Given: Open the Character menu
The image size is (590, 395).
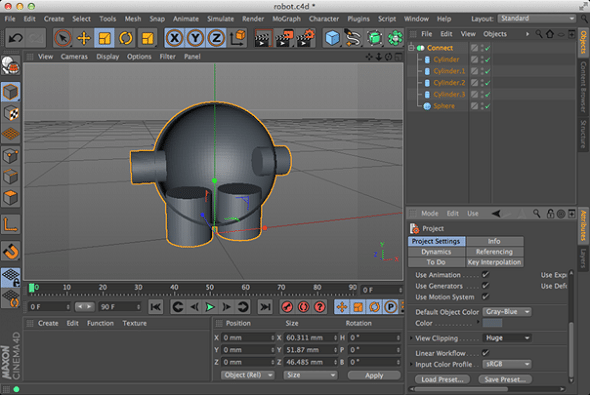Looking at the screenshot, I should tap(324, 19).
